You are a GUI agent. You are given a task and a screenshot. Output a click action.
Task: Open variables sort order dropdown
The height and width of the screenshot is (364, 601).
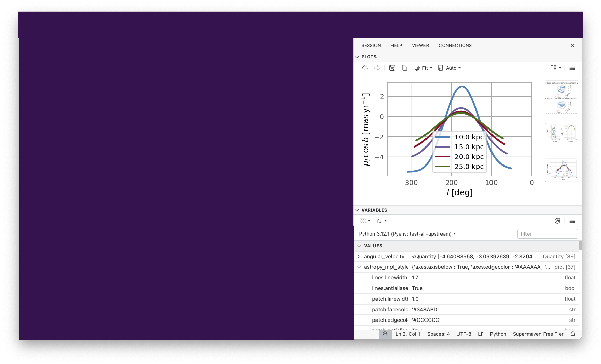point(381,221)
